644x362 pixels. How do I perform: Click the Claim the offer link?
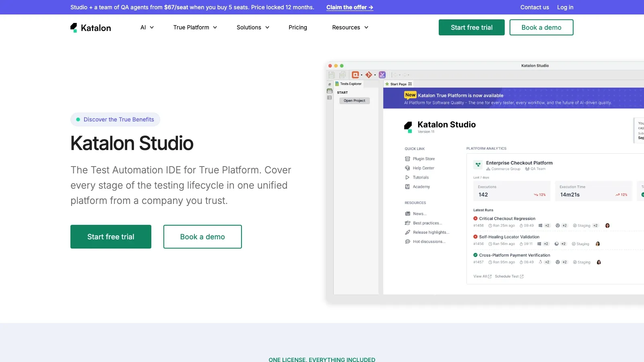[x=350, y=7]
